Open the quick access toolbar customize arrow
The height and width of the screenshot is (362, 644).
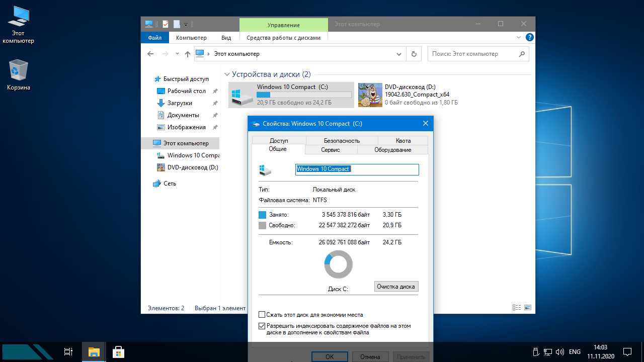(x=186, y=24)
